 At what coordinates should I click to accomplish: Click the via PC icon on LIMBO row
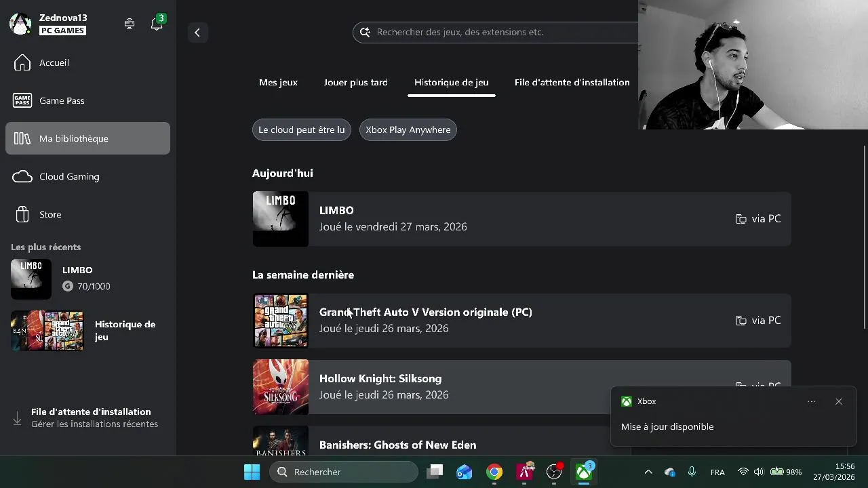741,219
